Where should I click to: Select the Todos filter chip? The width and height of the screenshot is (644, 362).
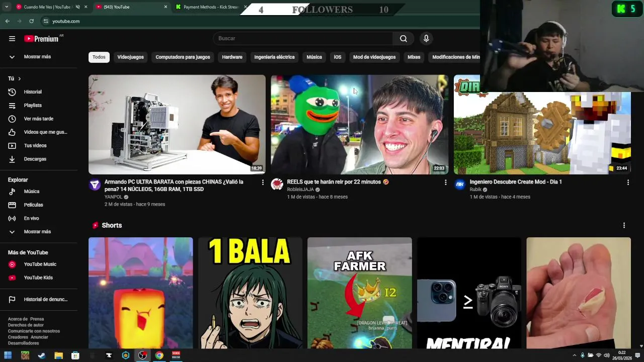(99, 57)
